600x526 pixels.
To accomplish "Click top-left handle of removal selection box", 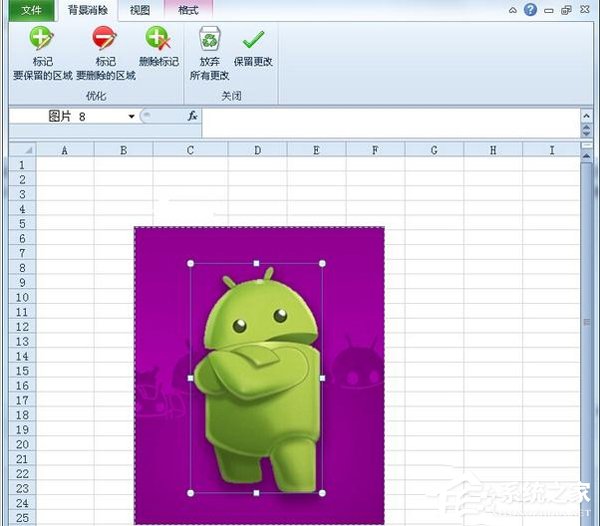I will (191, 263).
